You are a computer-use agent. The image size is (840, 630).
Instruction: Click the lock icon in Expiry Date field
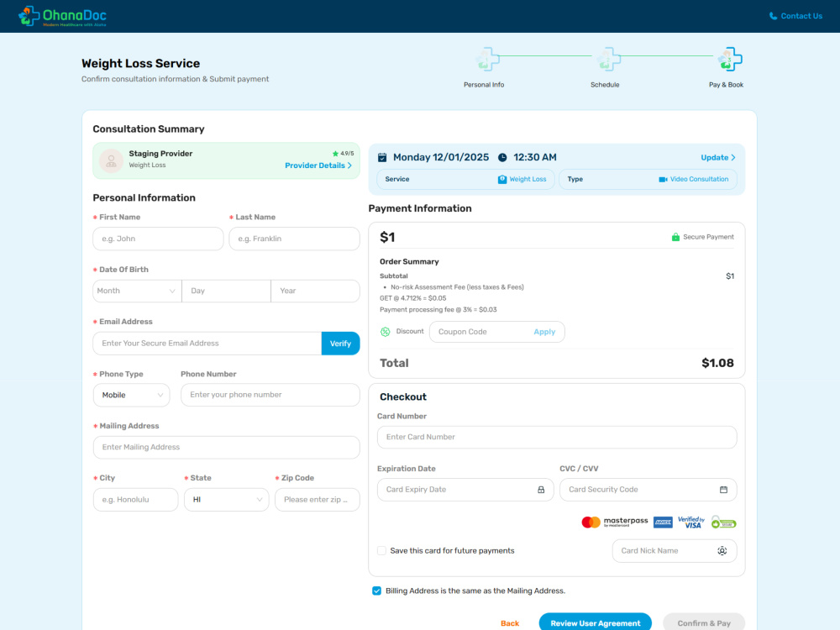point(541,490)
